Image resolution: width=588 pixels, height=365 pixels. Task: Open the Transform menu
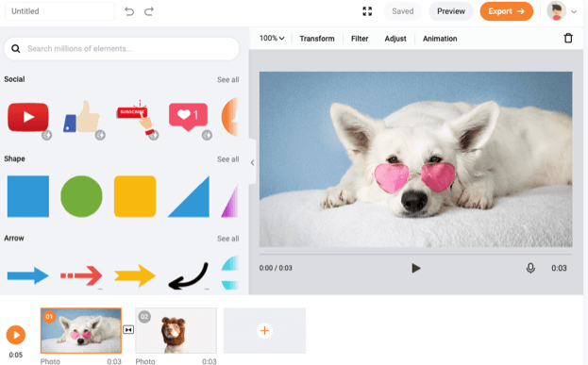[x=317, y=39]
